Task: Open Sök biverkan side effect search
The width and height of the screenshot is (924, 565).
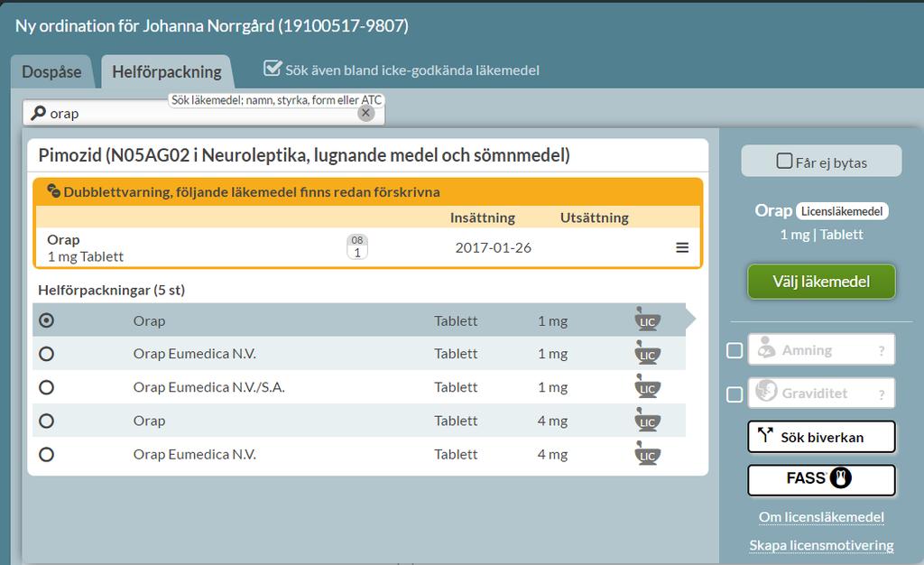Action: pos(821,437)
